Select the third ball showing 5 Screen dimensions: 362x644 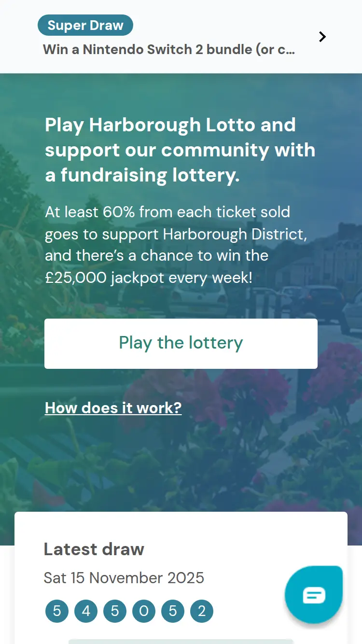point(114,611)
